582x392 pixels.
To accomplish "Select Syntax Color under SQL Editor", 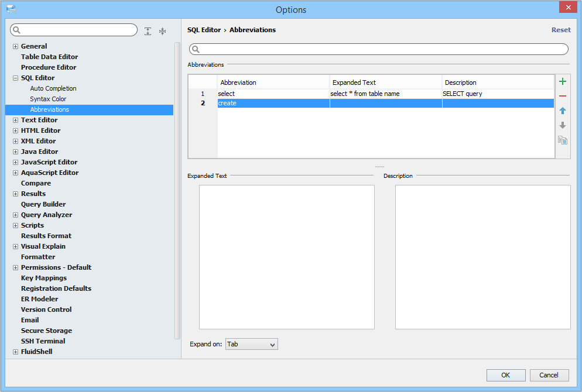I will [48, 99].
